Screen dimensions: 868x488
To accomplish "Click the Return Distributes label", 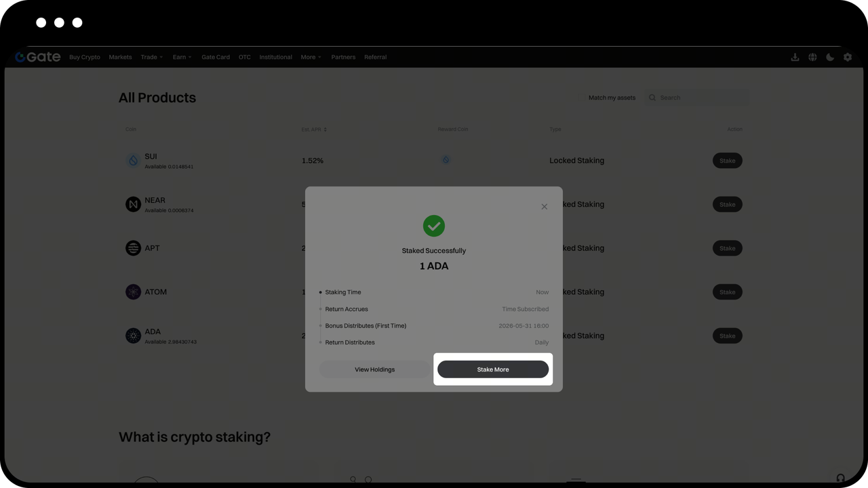I will click(350, 342).
